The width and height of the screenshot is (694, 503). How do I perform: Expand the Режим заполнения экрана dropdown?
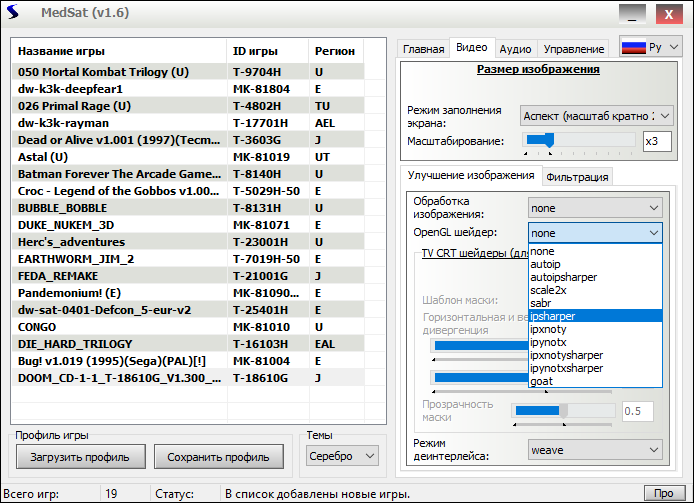597,116
